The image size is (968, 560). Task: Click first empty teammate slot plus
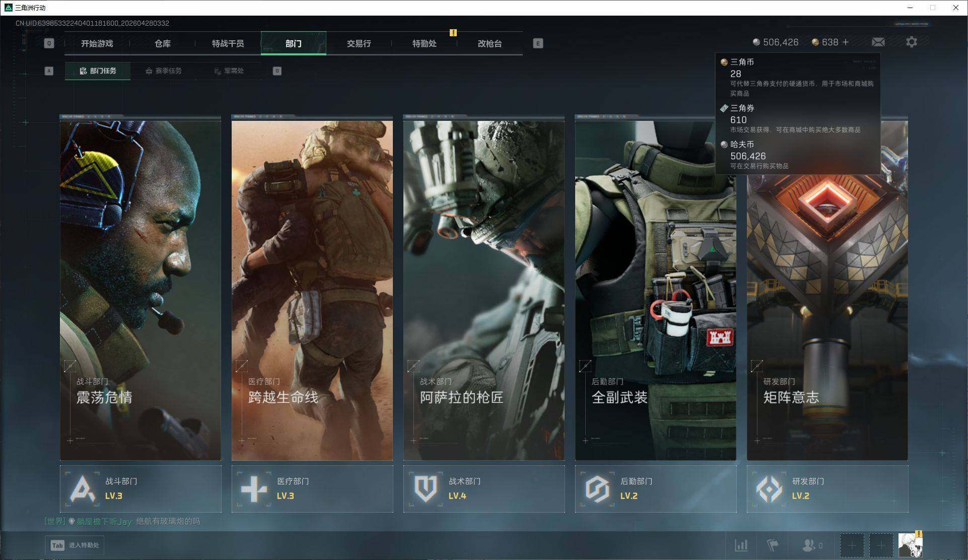[852, 545]
